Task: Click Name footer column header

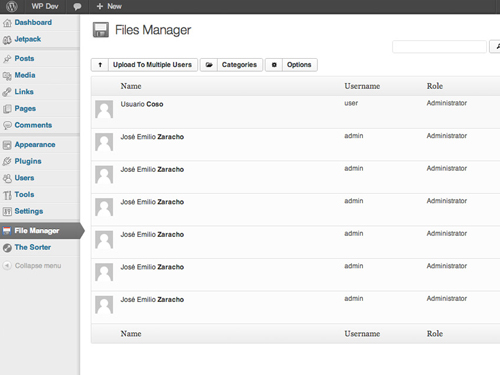Action: pyautogui.click(x=131, y=334)
